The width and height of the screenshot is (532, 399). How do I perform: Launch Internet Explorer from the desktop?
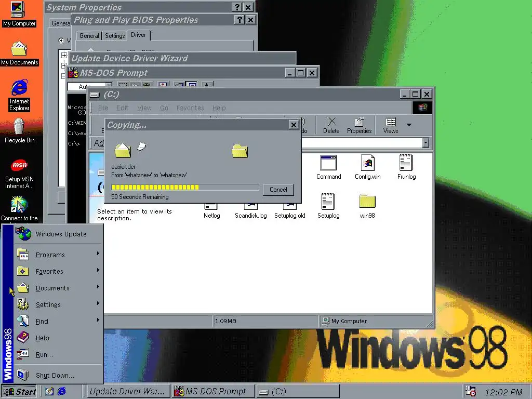(19, 95)
